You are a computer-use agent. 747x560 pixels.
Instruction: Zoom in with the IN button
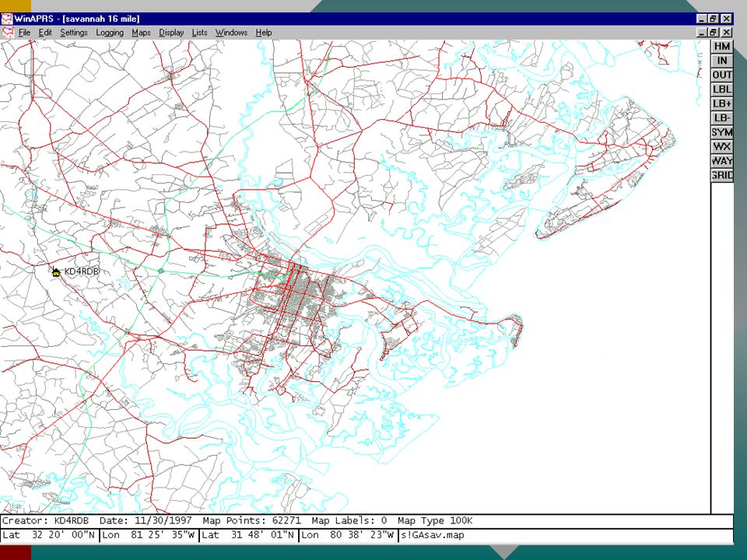click(x=722, y=61)
